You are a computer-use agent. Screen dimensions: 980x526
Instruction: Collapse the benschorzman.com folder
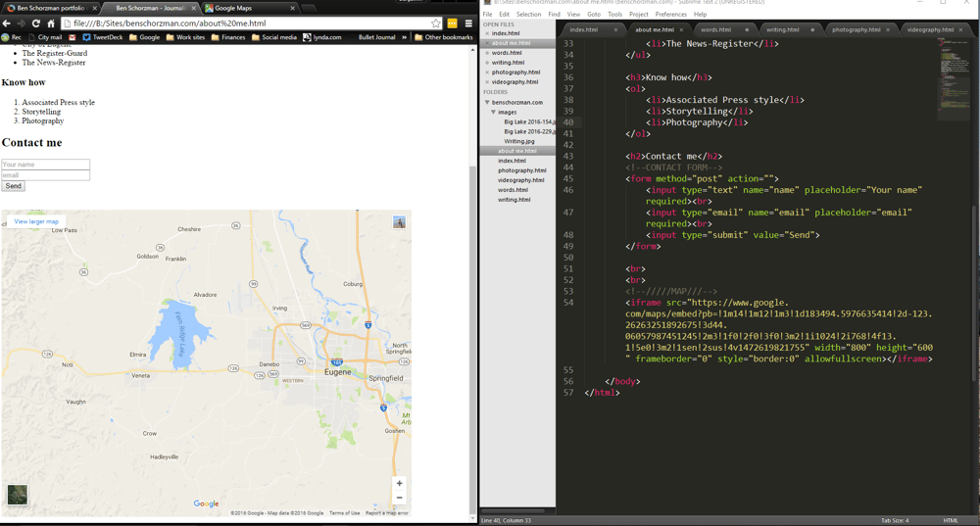(x=487, y=102)
